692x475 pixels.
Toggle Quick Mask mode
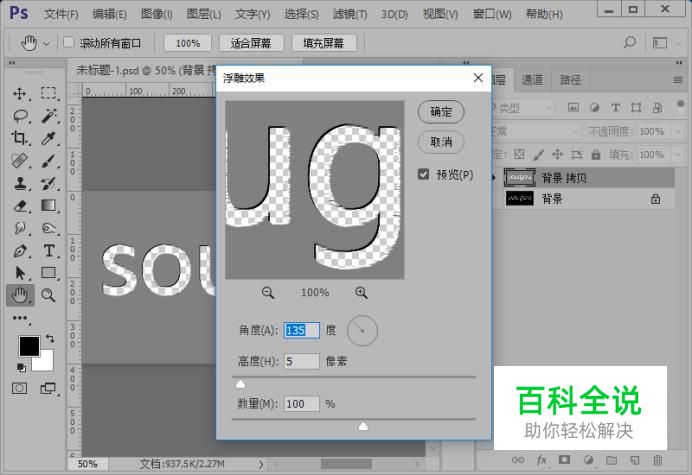[x=19, y=388]
